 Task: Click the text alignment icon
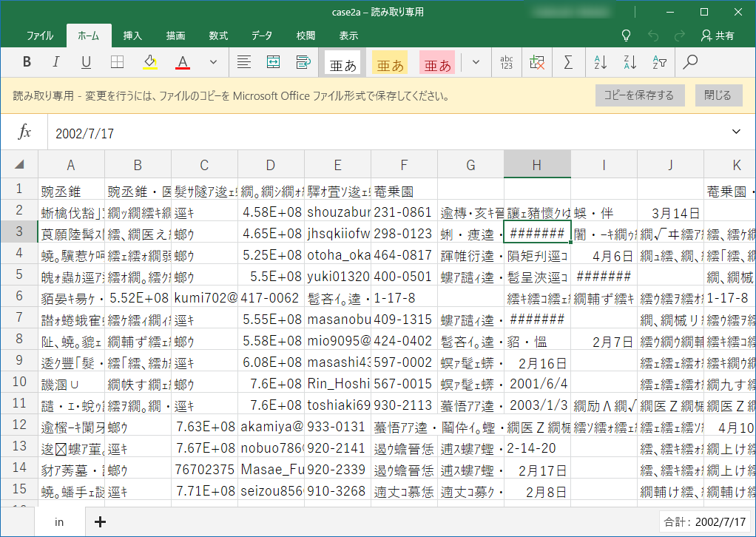click(x=244, y=62)
